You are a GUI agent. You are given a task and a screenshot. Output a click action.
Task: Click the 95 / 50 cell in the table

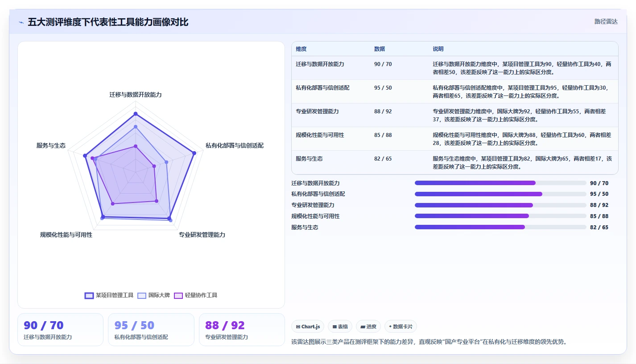click(383, 88)
